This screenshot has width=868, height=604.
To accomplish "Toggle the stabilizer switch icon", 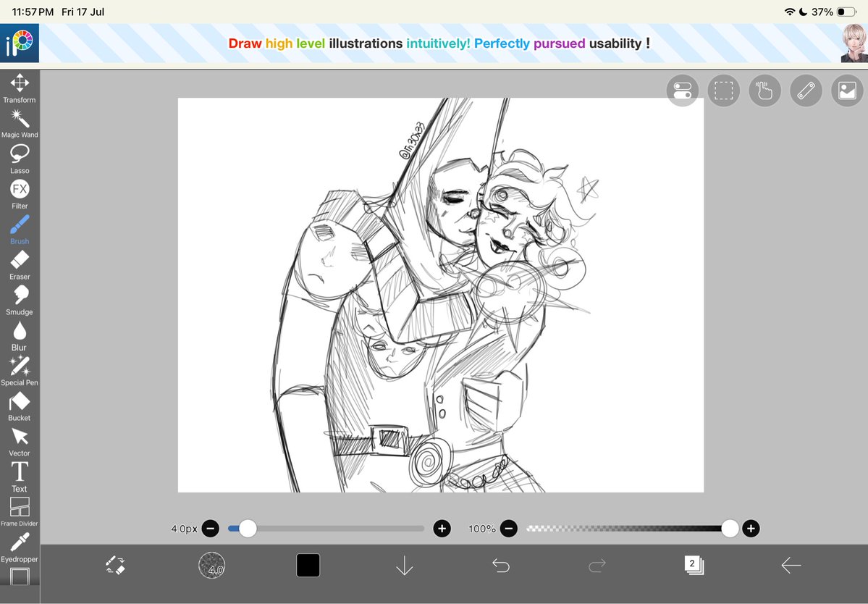I will coord(682,91).
